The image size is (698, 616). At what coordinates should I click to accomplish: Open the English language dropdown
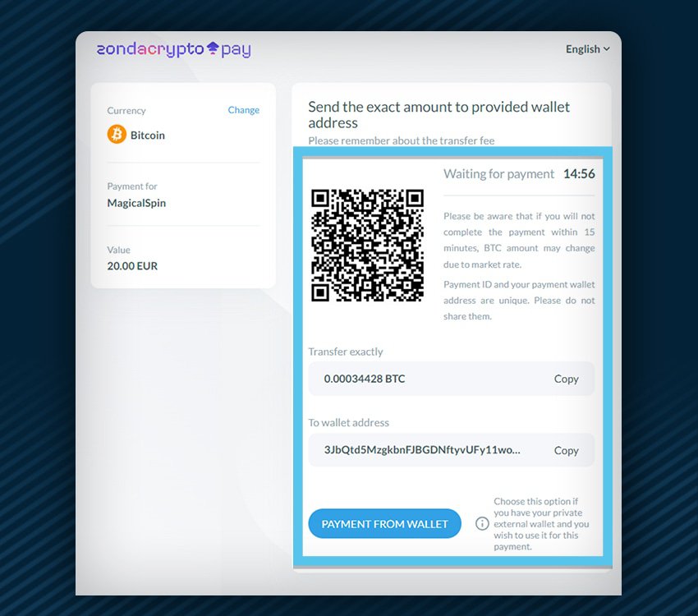[x=588, y=49]
